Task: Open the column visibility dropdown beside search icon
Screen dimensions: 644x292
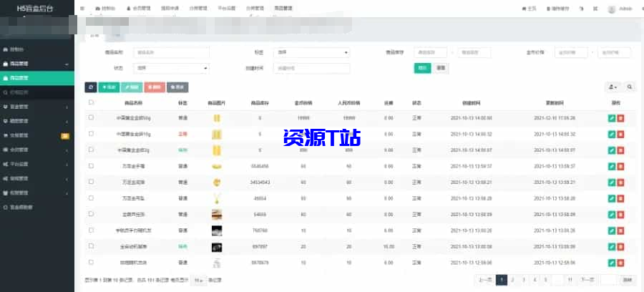Action: click(613, 87)
